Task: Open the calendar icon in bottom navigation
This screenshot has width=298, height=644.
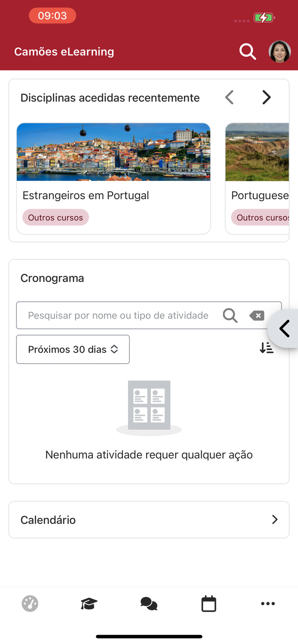Action: point(209,603)
